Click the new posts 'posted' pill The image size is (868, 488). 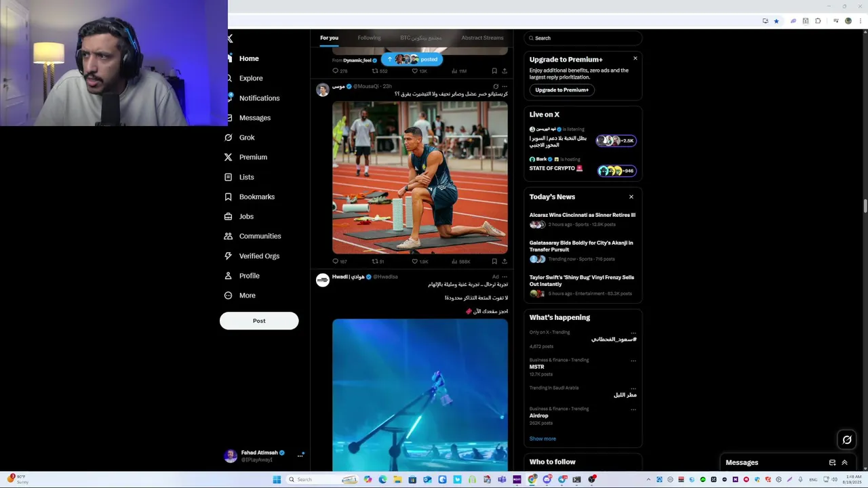(412, 60)
